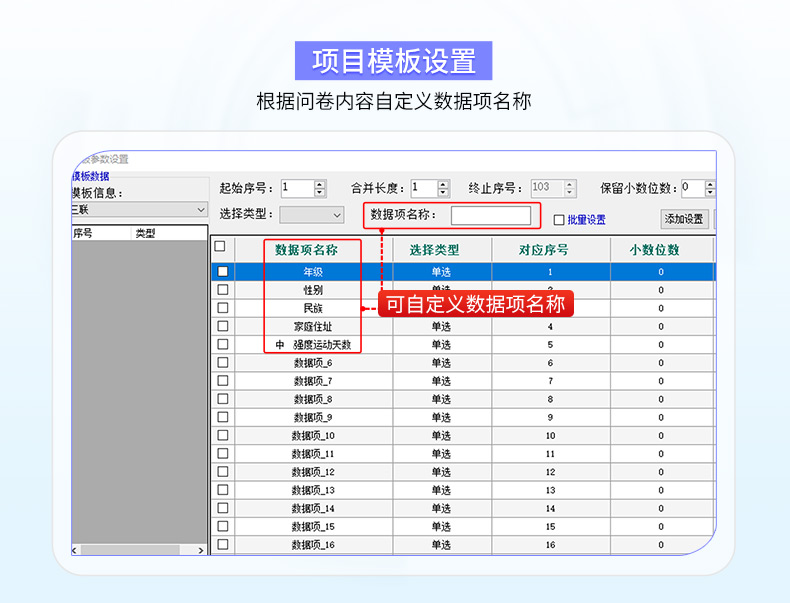The image size is (790, 603).
Task: Select the 年级 row in the table
Action: point(313,271)
